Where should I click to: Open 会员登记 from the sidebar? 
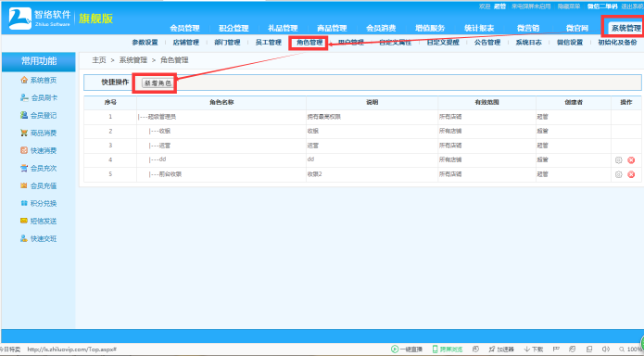(24, 116)
